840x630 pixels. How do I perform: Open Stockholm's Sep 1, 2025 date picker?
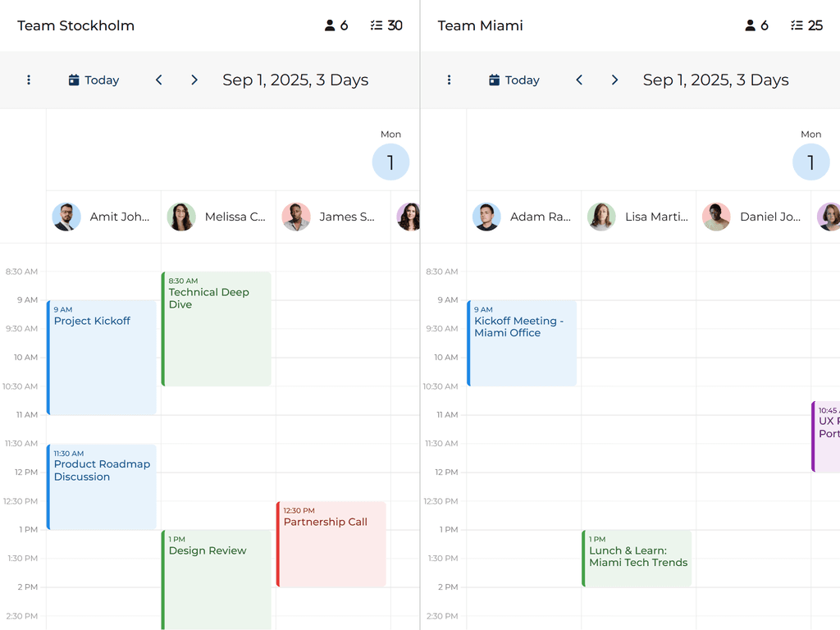point(295,80)
